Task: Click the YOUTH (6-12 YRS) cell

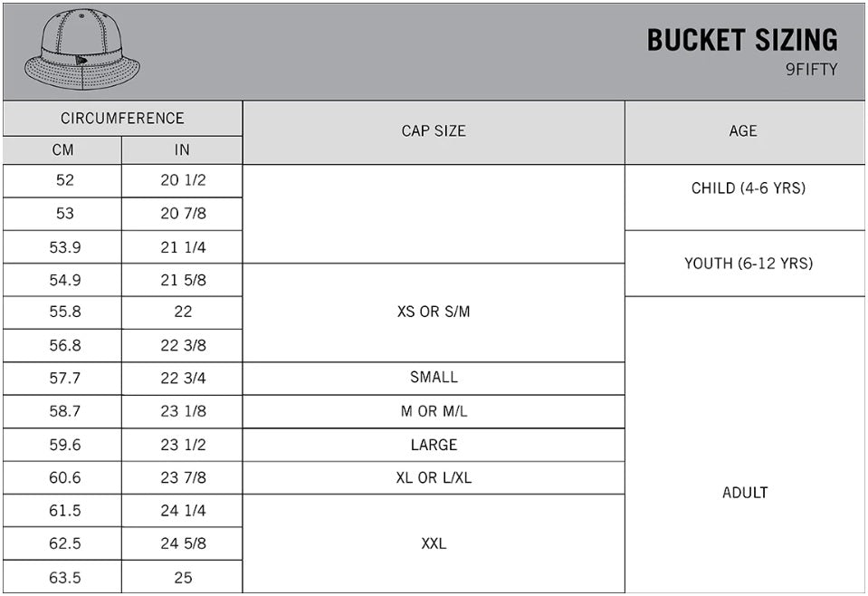Action: tap(745, 264)
